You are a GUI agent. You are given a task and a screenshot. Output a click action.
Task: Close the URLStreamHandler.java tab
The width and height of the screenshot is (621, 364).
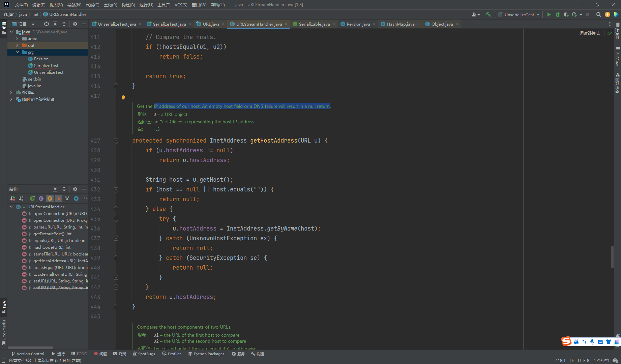pos(286,24)
